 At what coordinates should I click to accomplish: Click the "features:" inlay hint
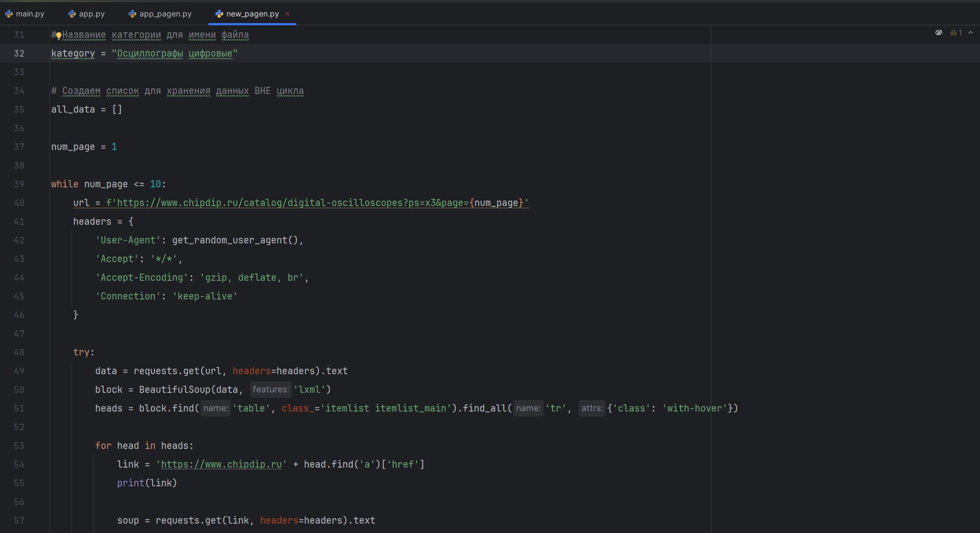click(270, 390)
